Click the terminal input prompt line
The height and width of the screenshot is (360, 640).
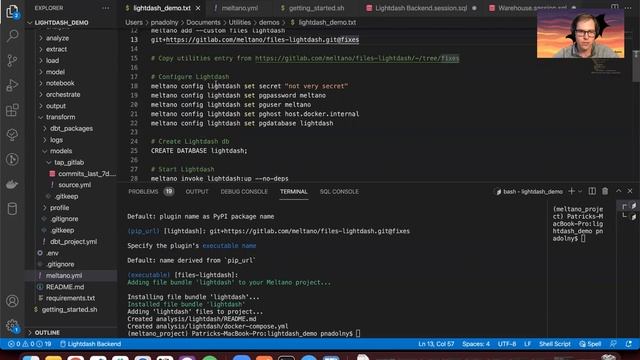click(244, 334)
